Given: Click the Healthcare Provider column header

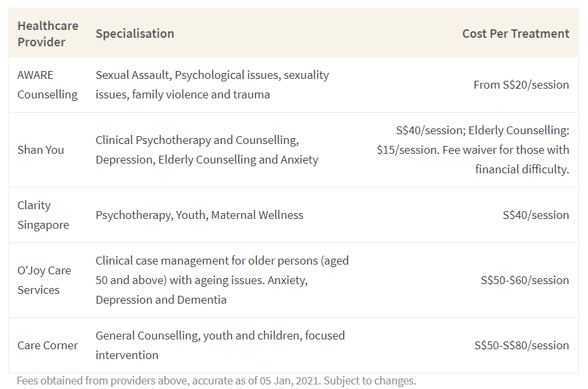Looking at the screenshot, I should 48,34.
